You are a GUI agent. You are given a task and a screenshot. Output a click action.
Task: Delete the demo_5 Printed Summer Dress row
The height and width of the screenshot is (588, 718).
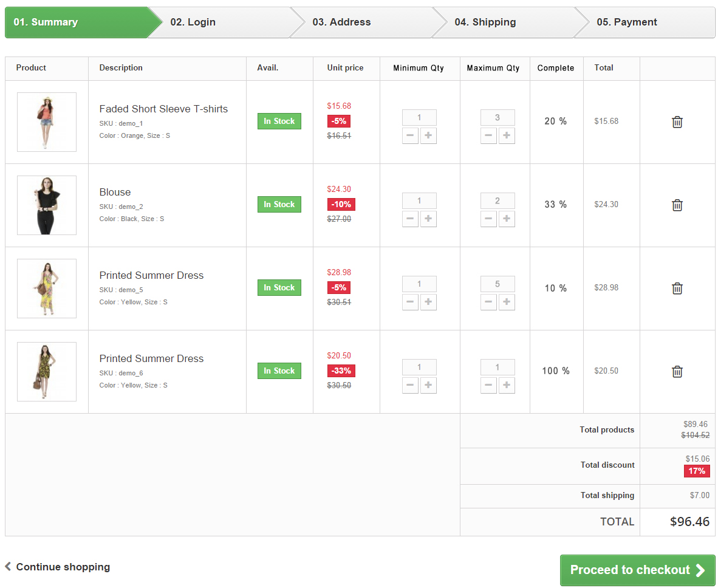coord(677,289)
